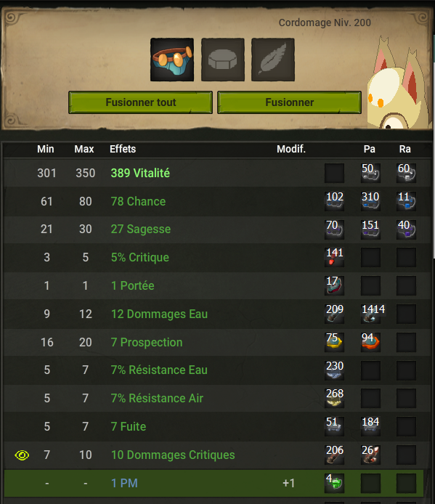Apply the Pa Prospection rune with quantity 94
435x504 pixels.
(370, 342)
